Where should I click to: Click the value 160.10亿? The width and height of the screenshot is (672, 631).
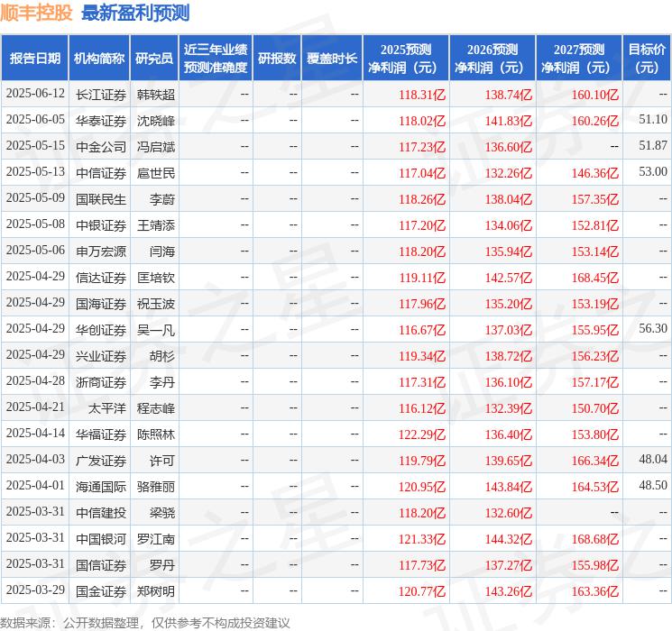pos(594,95)
